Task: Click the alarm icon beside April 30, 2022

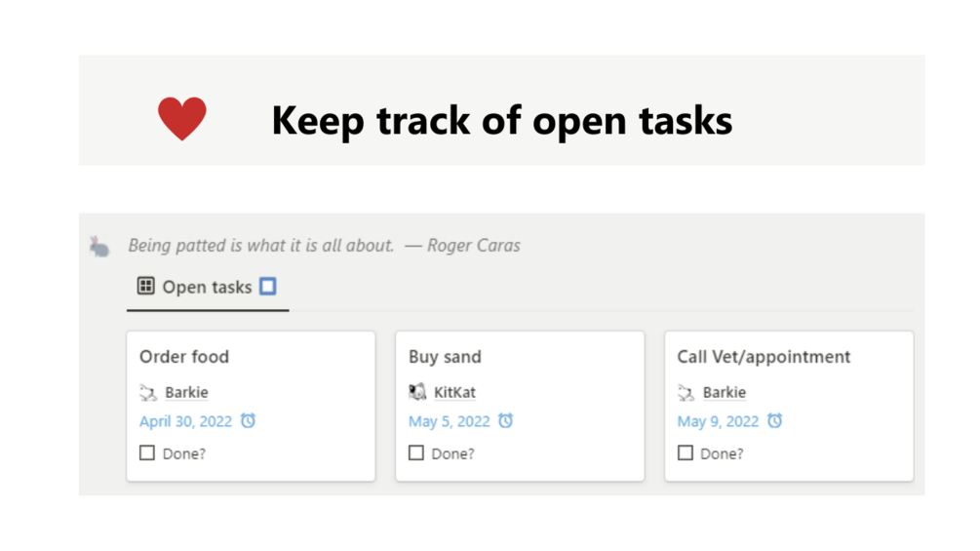Action: tap(249, 421)
